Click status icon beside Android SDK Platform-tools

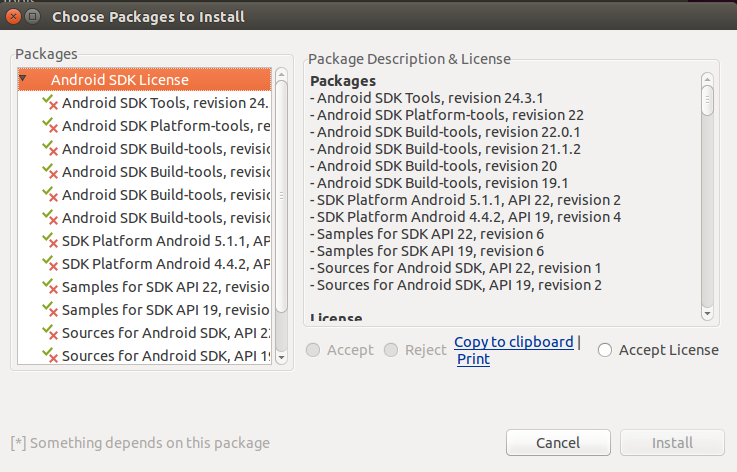tap(50, 126)
